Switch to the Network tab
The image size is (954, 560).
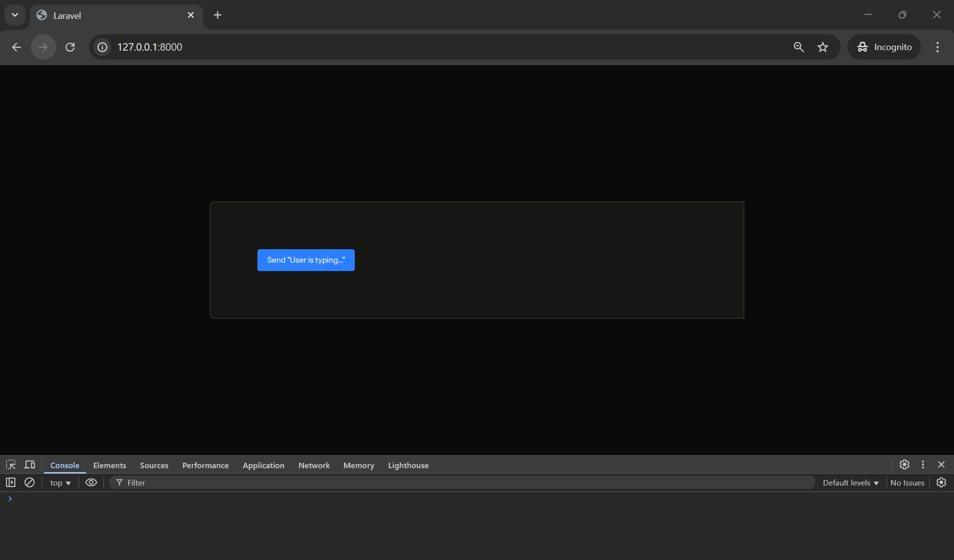[x=314, y=465]
